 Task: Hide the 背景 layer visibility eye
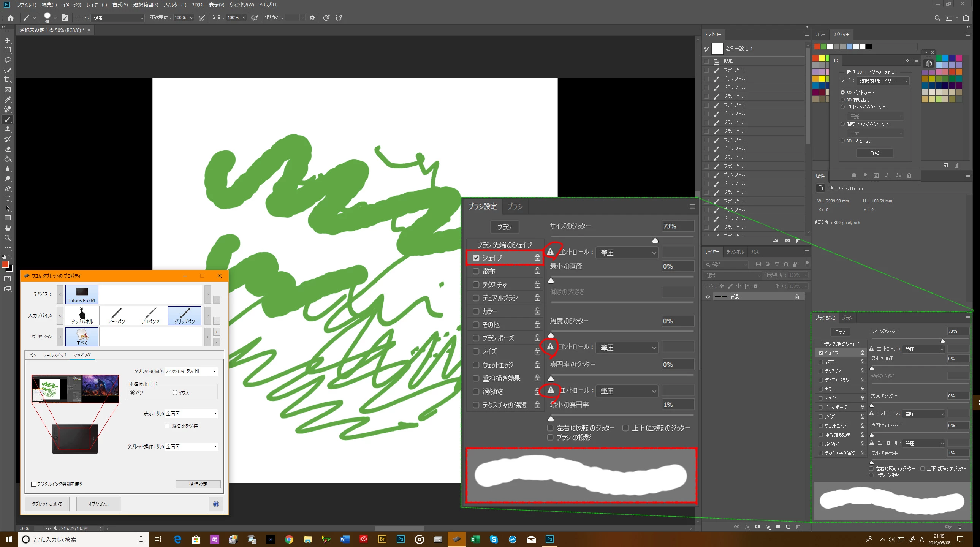click(x=708, y=297)
